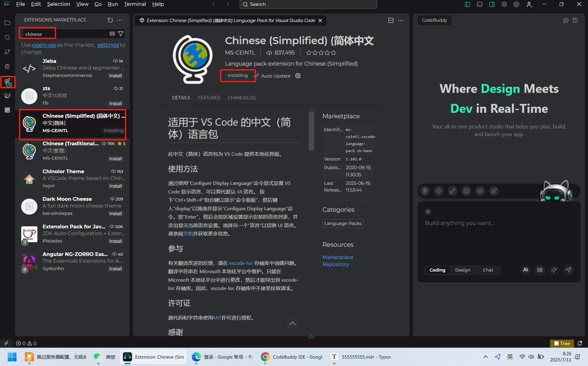Click the list icon beside CodeBuddy send

coord(540,270)
